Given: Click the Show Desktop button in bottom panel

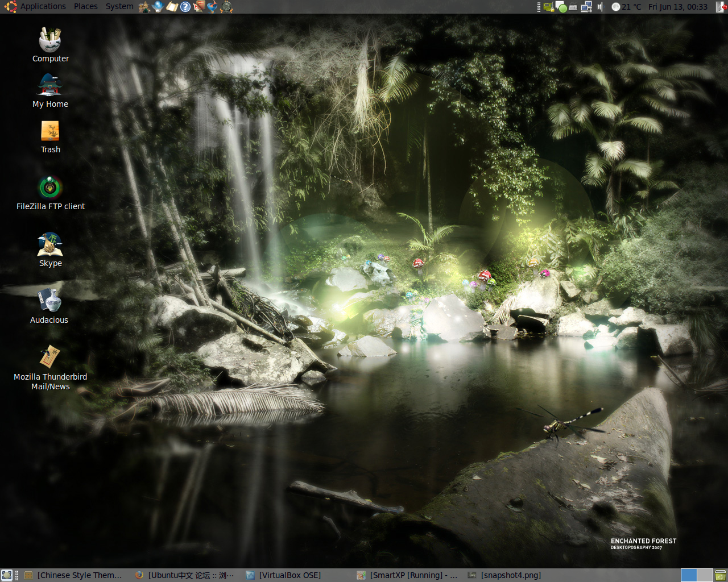Looking at the screenshot, I should pyautogui.click(x=7, y=575).
